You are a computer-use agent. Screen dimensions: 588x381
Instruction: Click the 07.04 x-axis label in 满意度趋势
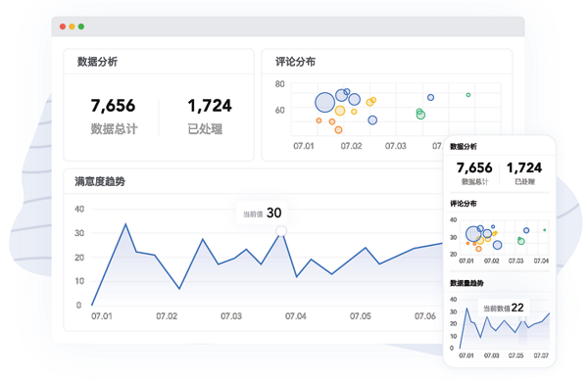(x=296, y=316)
